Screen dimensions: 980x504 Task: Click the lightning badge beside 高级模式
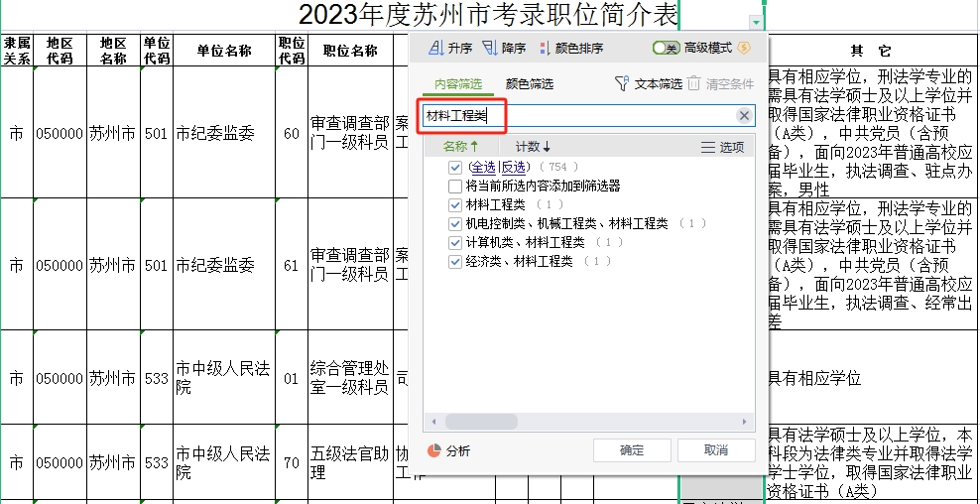coord(744,48)
